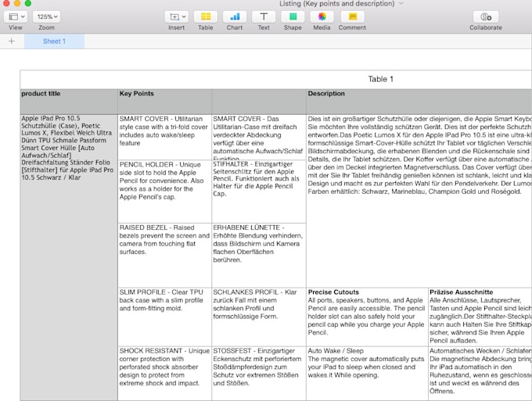
Task: Click the Collaborate icon
Action: coord(486,16)
